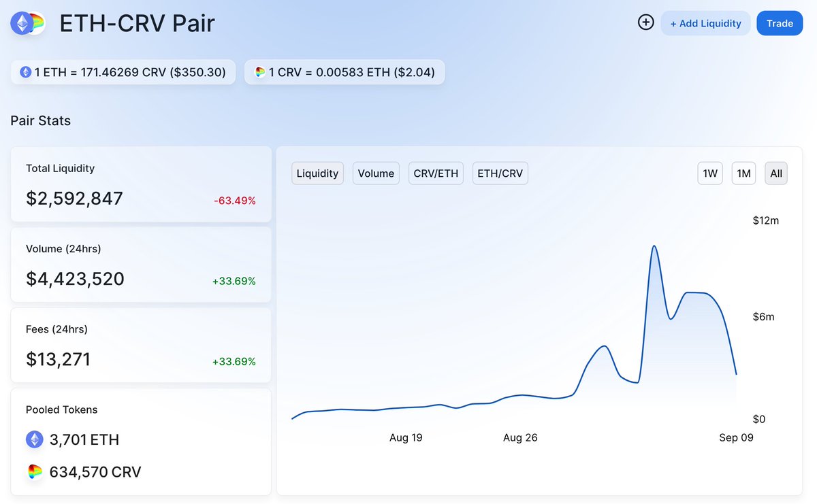This screenshot has height=504, width=817.
Task: Set chart range to All
Action: 776,173
